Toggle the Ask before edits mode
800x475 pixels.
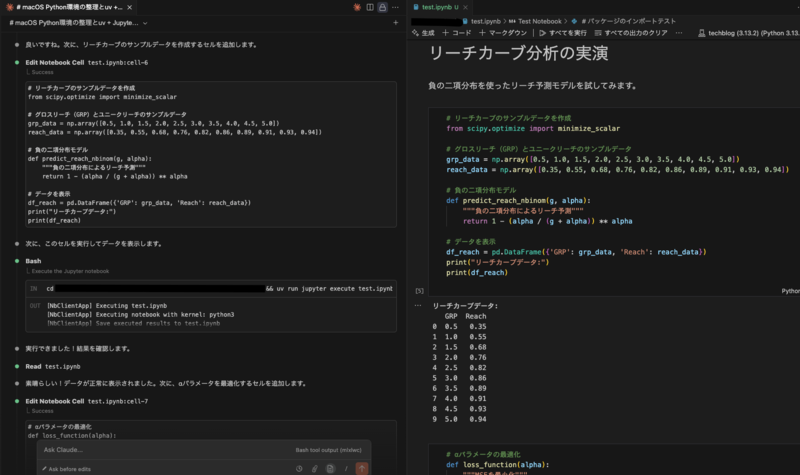coord(66,469)
